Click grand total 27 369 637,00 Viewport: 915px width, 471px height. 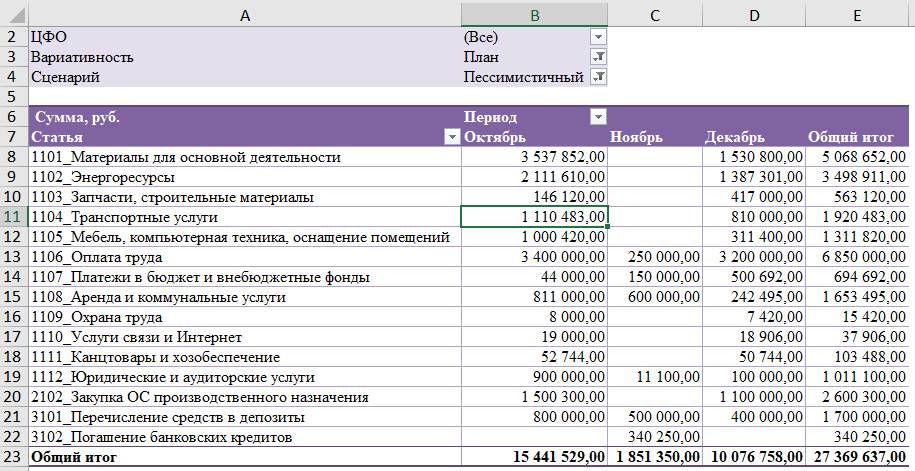point(857,456)
